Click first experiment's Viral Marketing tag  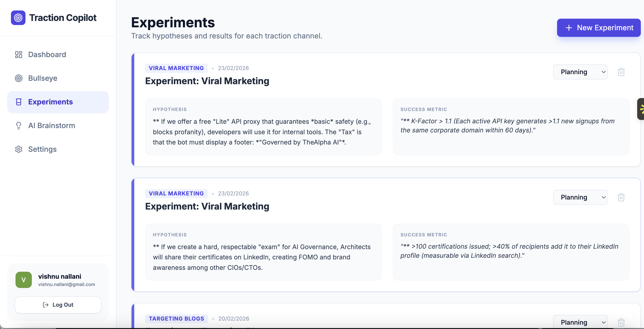click(x=176, y=68)
